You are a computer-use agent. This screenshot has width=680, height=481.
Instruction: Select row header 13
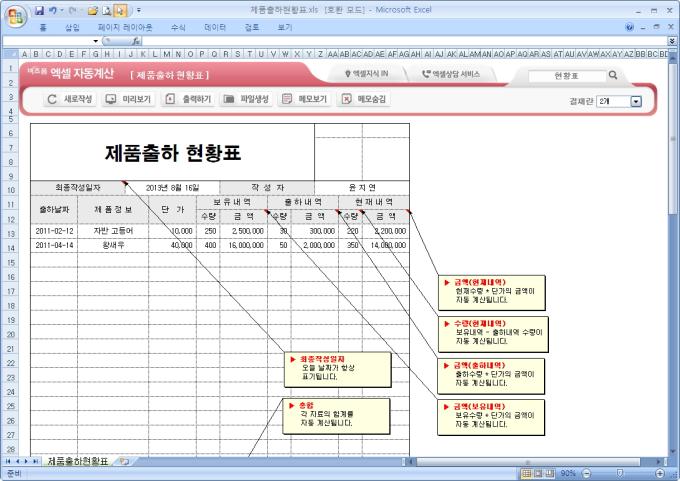tap(11, 234)
